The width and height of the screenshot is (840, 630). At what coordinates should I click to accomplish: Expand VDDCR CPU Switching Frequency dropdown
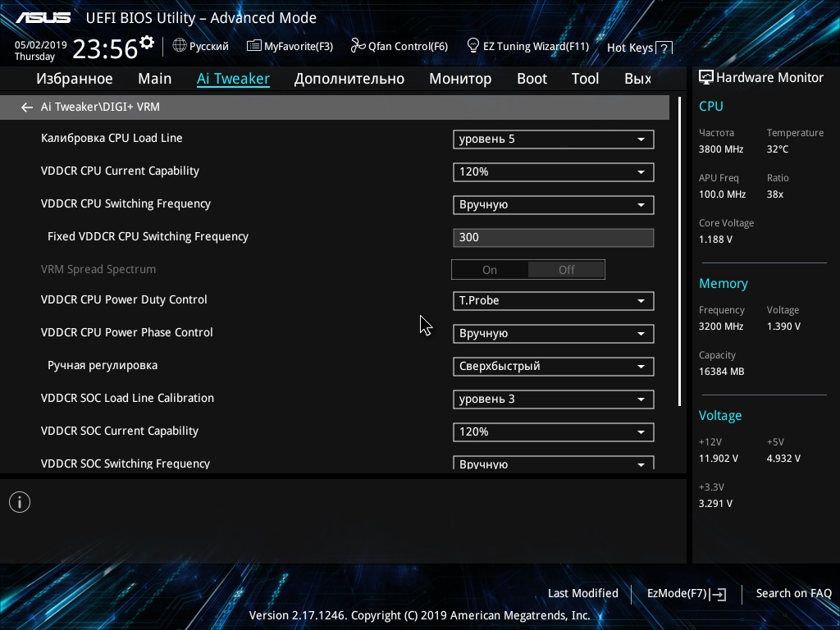[x=554, y=204]
